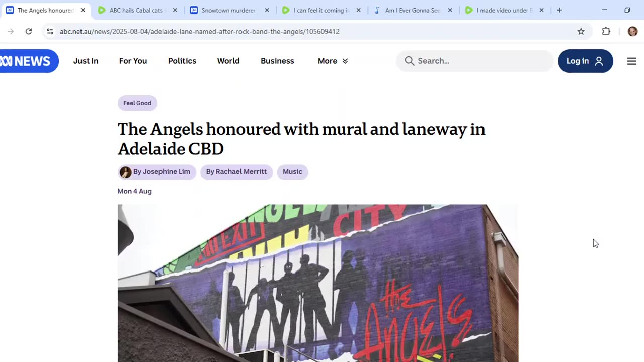The image size is (644, 362).
Task: Open the Chrome profile avatar
Action: click(x=632, y=31)
